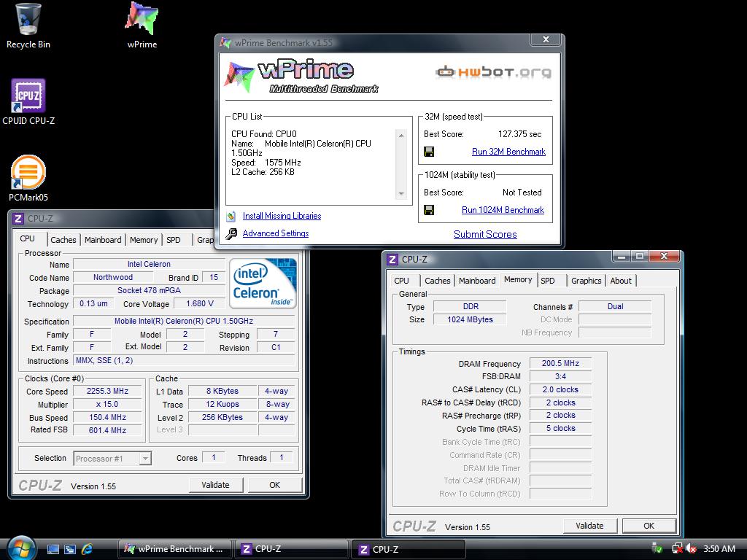Select wPrime Benchmark taskbar button
The width and height of the screenshot is (747, 560).
[x=175, y=549]
